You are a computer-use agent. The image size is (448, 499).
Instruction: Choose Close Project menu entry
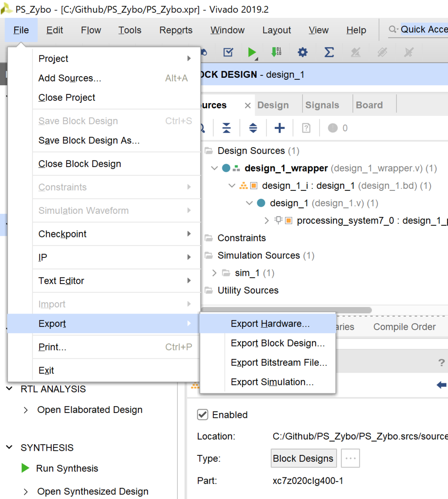104,97
